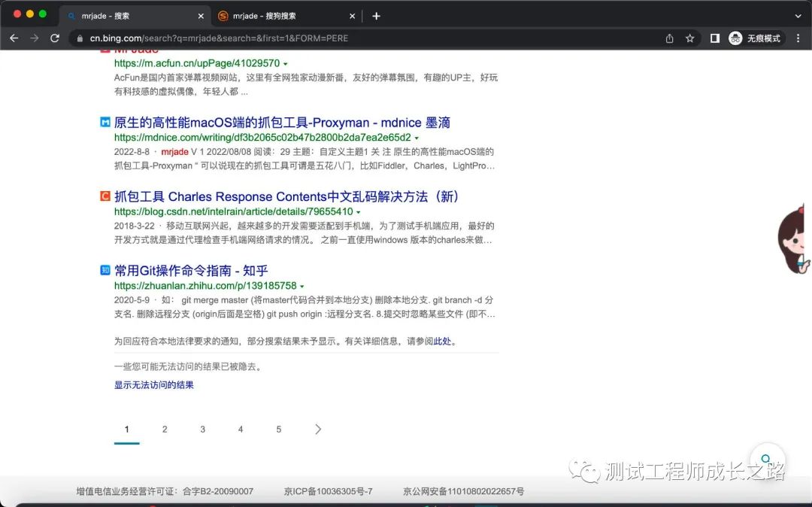Click the 2020-5-9 date in Git snippet
Screen dimensions: 812x507
(x=132, y=300)
